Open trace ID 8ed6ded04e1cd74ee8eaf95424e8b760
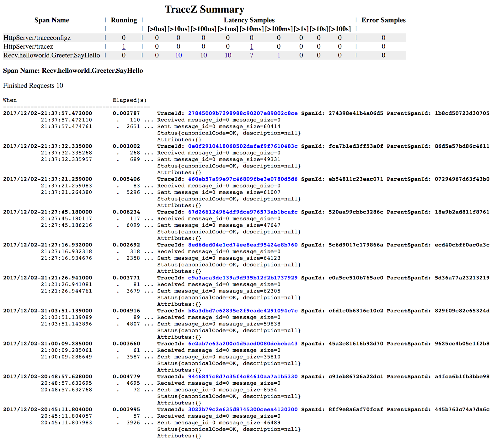The image size is (502, 448). pos(243,245)
